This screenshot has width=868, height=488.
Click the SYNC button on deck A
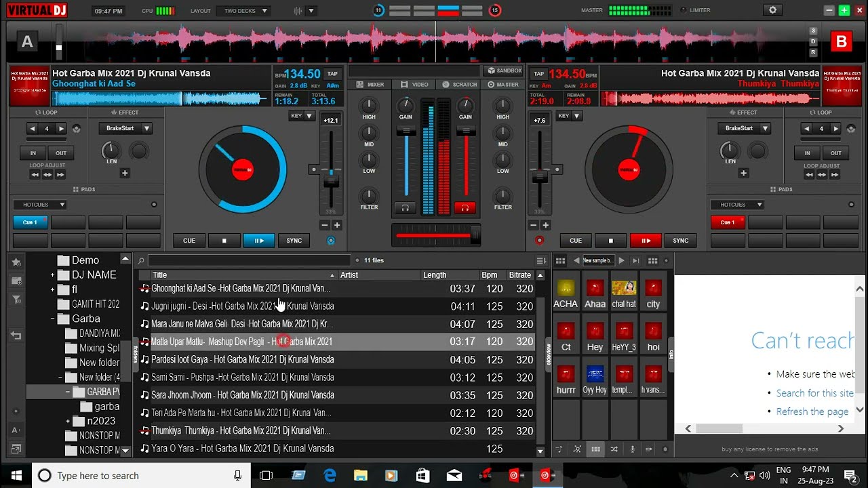coord(294,240)
